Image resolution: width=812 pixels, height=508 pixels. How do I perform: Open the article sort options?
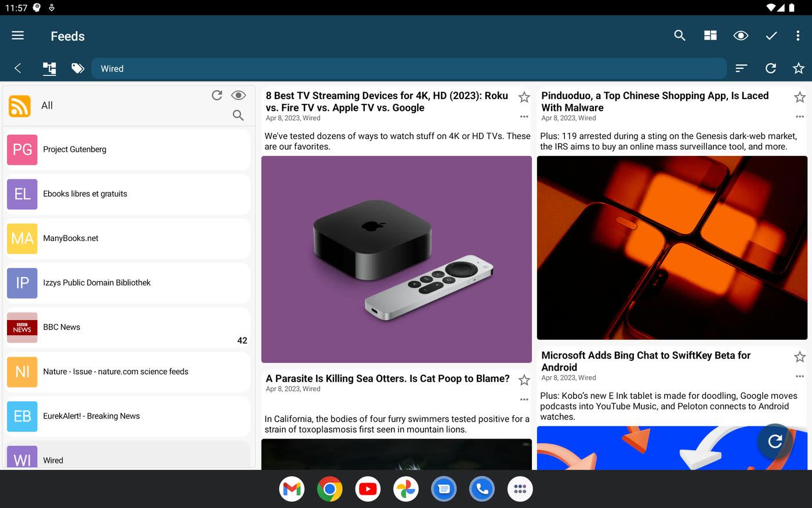(741, 68)
